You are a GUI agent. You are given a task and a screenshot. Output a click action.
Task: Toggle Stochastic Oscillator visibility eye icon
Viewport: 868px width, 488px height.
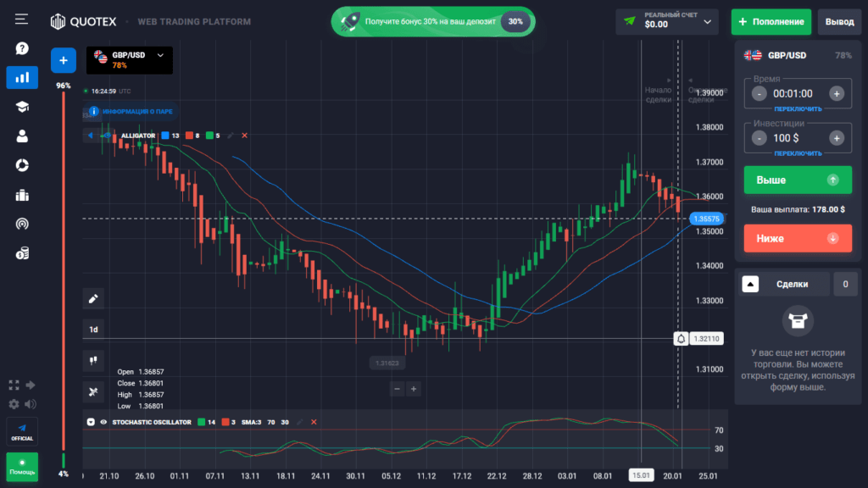point(103,421)
